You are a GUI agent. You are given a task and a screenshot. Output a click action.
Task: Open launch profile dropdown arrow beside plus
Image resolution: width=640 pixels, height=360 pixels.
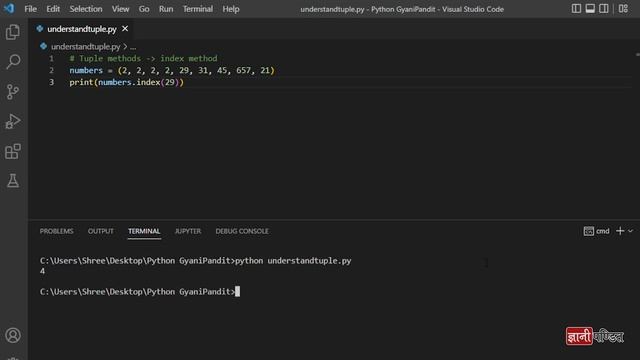point(631,231)
